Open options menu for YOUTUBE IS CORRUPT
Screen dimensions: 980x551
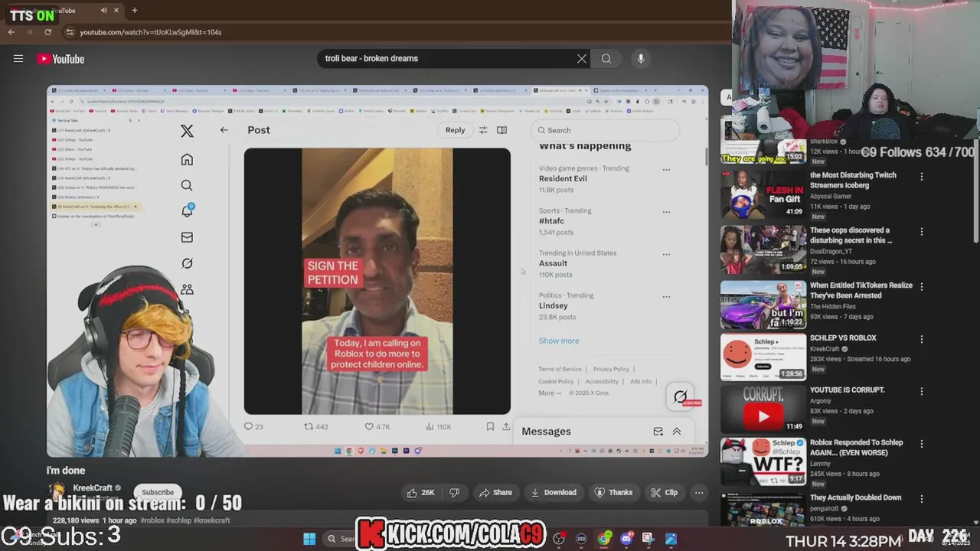point(922,391)
